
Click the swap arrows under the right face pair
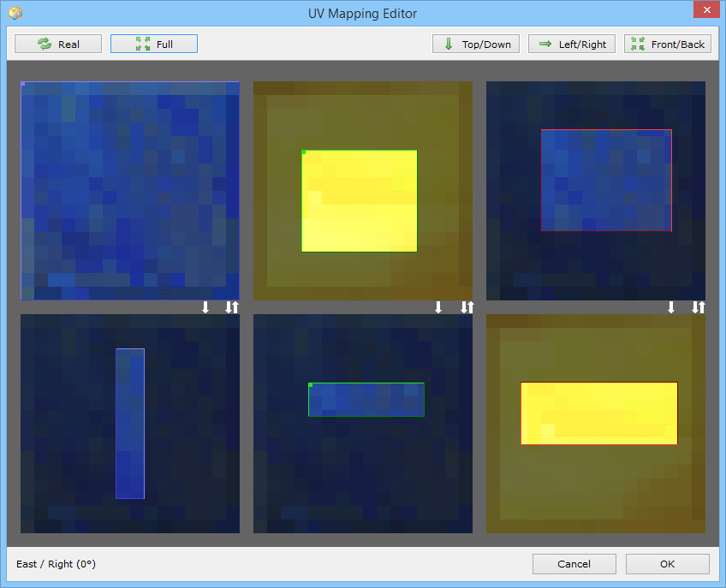[699, 307]
